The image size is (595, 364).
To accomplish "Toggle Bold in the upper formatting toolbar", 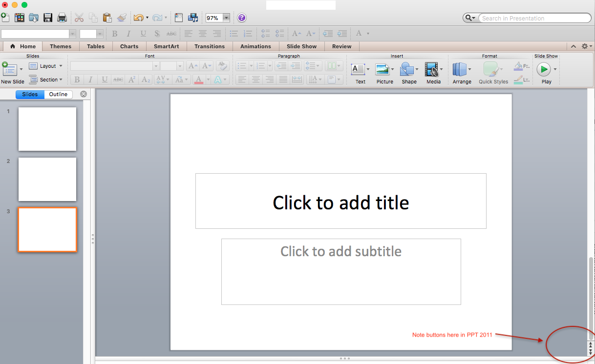I will pyautogui.click(x=115, y=34).
